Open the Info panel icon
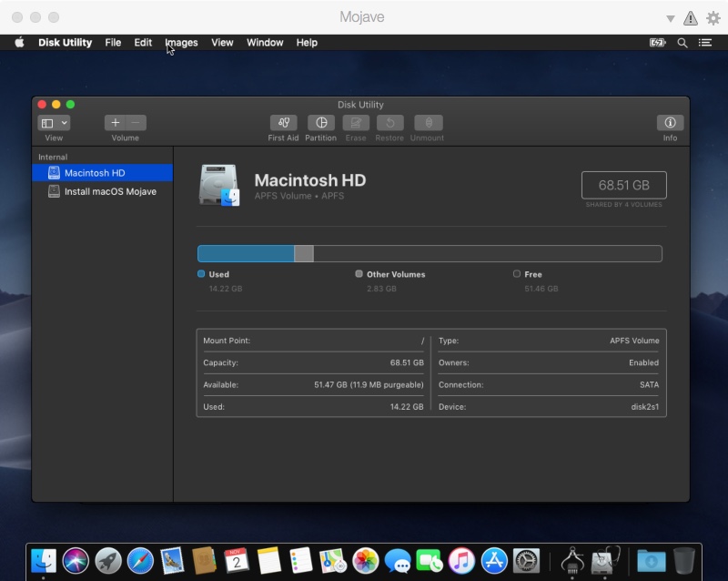This screenshot has width=728, height=581. point(670,123)
